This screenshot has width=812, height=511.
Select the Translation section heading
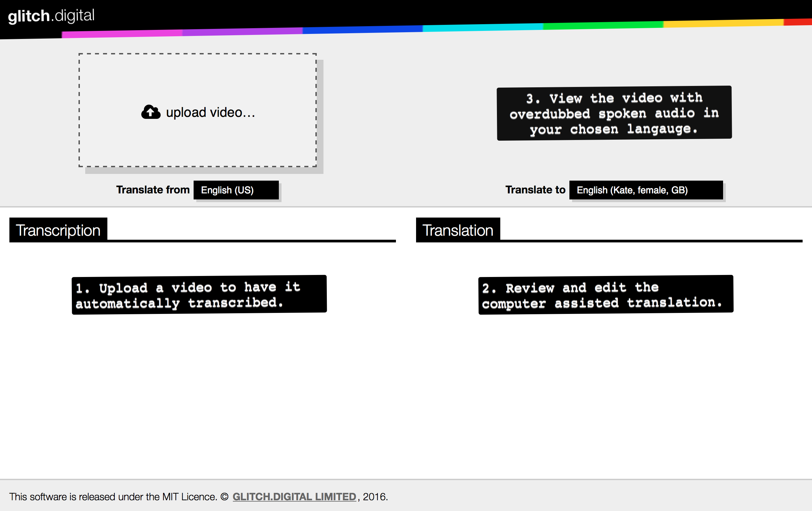click(x=458, y=230)
